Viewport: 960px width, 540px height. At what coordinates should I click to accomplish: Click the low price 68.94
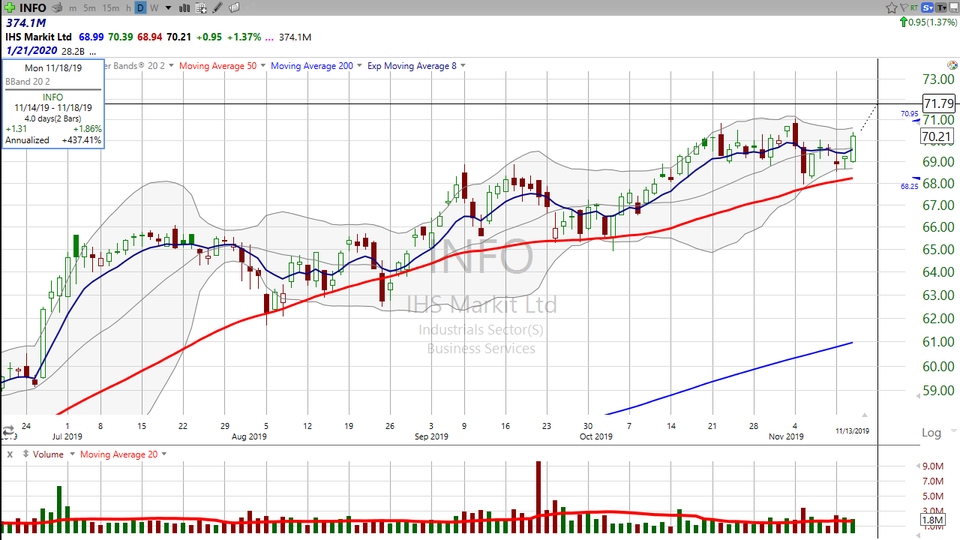(149, 37)
